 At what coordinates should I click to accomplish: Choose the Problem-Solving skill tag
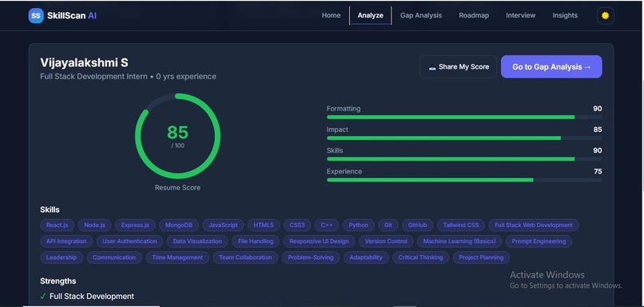(x=311, y=257)
